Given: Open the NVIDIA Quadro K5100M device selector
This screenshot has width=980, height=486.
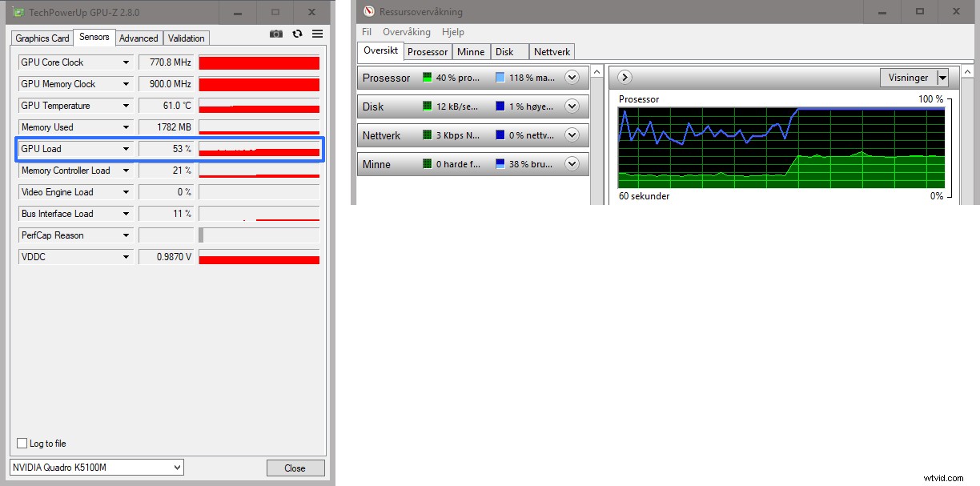Looking at the screenshot, I should tap(97, 468).
